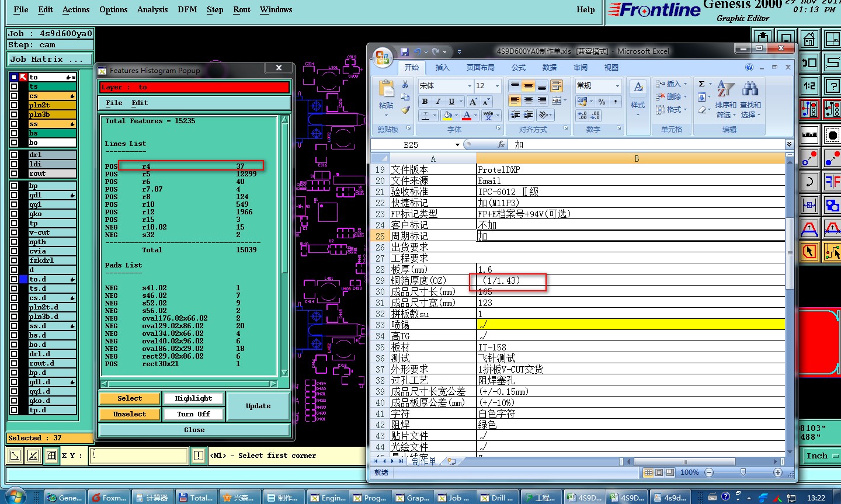
Task: Click the Excel zoom slider handle
Action: tap(743, 472)
